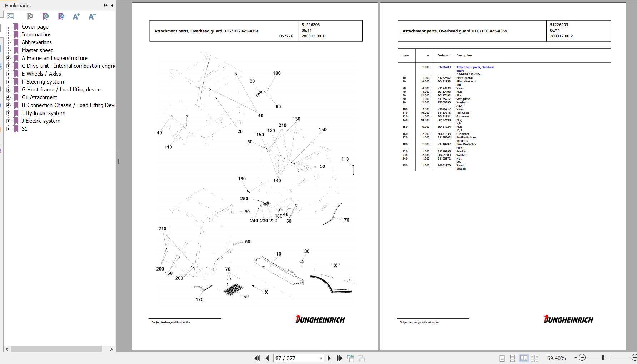Expand the 'A Frame and superstructure' bookmark
The image size is (637, 364).
(9, 58)
